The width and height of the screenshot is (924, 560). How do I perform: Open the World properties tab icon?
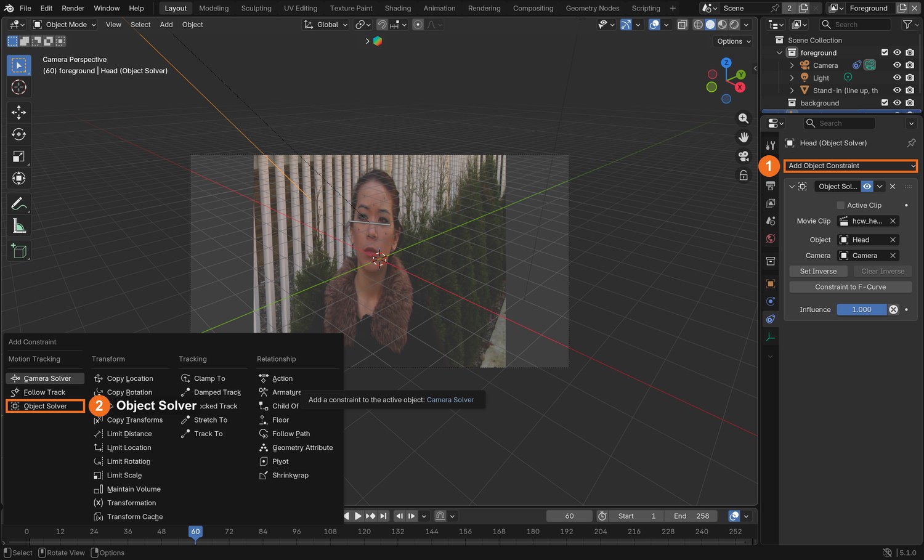click(x=771, y=238)
